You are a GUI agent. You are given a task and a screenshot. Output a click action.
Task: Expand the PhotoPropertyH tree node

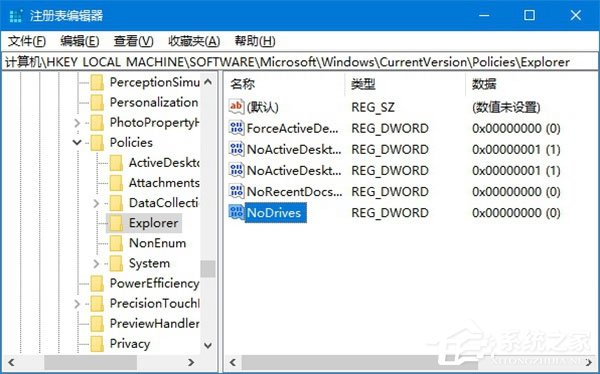click(77, 123)
